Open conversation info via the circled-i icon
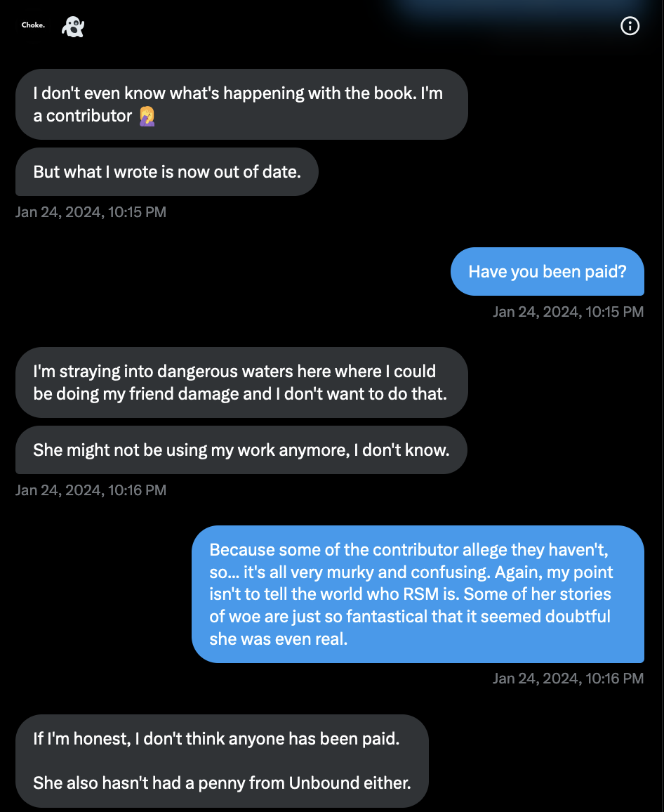The width and height of the screenshot is (664, 812). 630,26
